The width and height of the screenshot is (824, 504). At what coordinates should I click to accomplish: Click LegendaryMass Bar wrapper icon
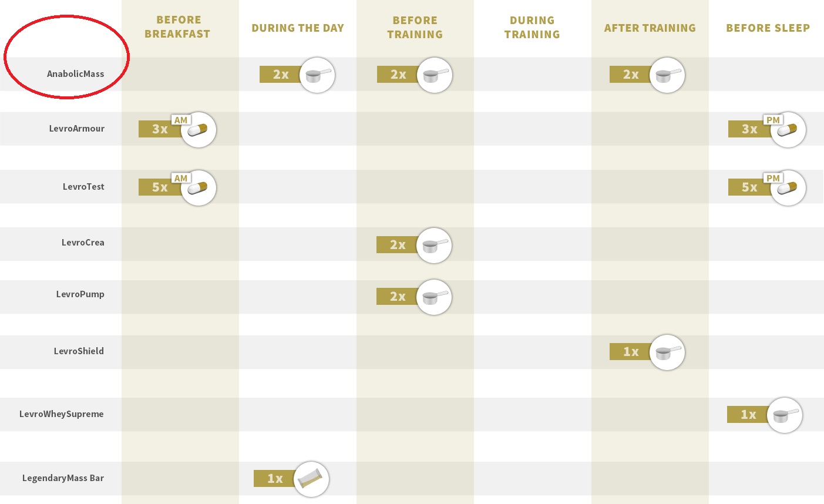(x=311, y=479)
